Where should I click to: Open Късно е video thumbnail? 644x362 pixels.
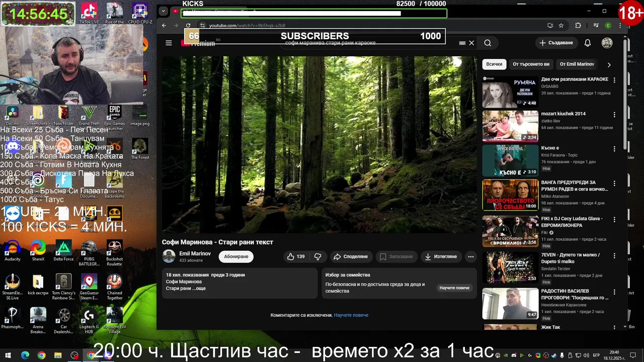(510, 160)
